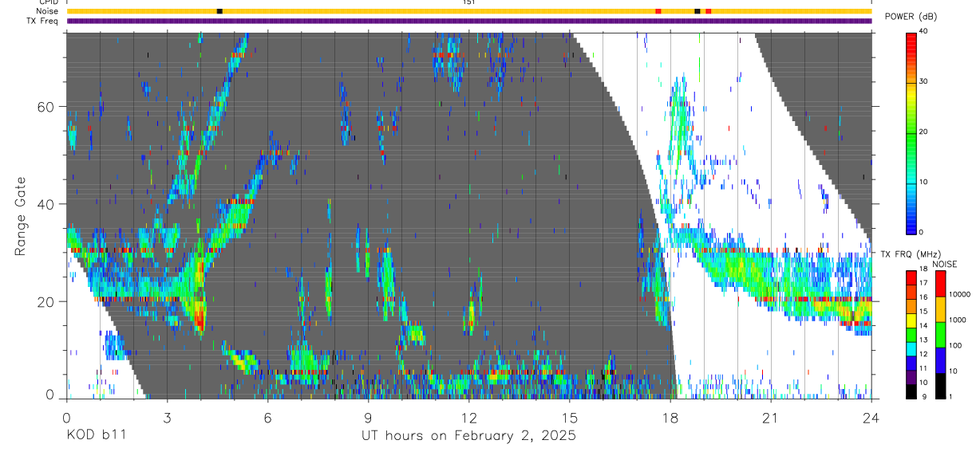Viewport: 980px width, 452px height.
Task: Click the "Range Gate" y-axis title
Action: pos(21,217)
